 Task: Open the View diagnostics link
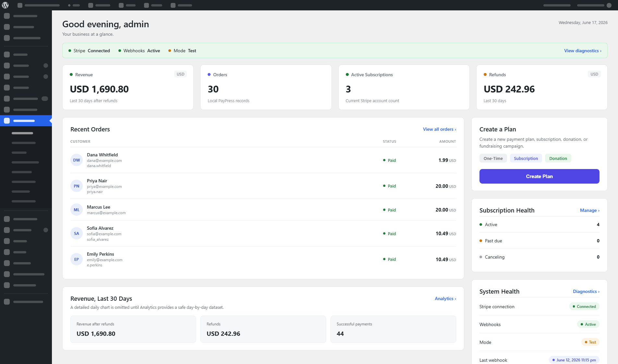[x=583, y=51]
